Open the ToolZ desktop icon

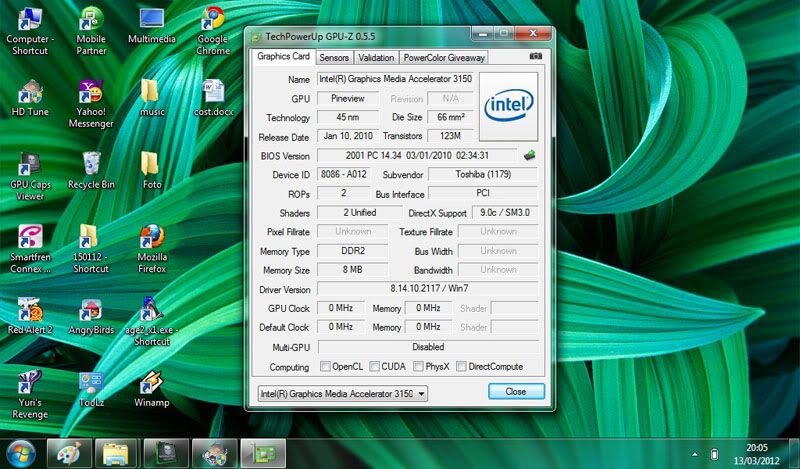click(91, 389)
